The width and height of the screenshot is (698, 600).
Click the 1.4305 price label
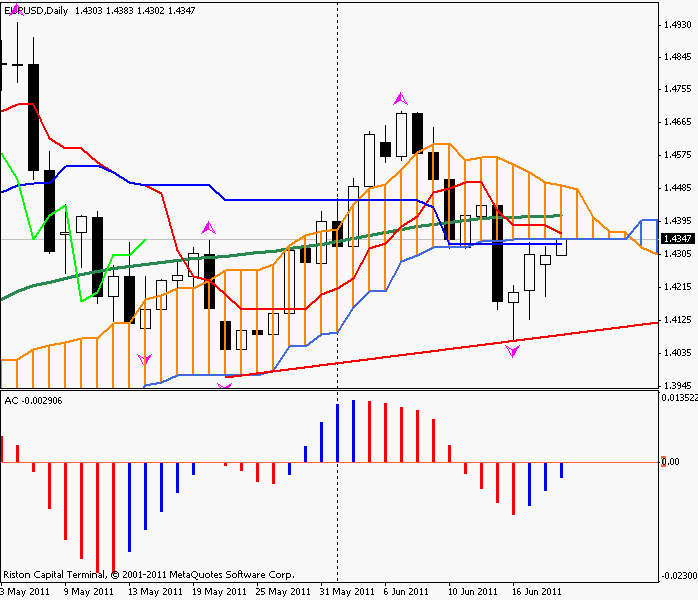(678, 254)
